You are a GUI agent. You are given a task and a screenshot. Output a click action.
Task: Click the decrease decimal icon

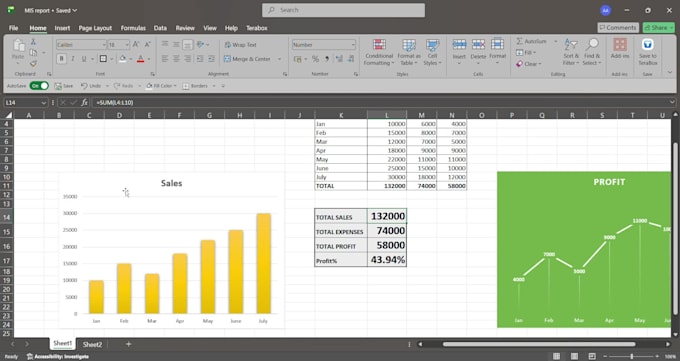pyautogui.click(x=351, y=59)
